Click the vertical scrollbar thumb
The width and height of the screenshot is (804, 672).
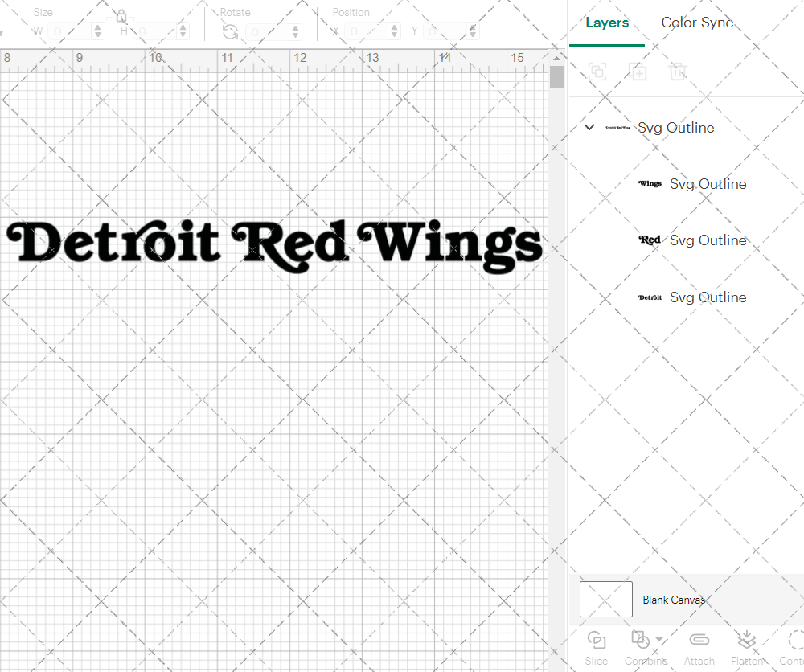(x=556, y=77)
